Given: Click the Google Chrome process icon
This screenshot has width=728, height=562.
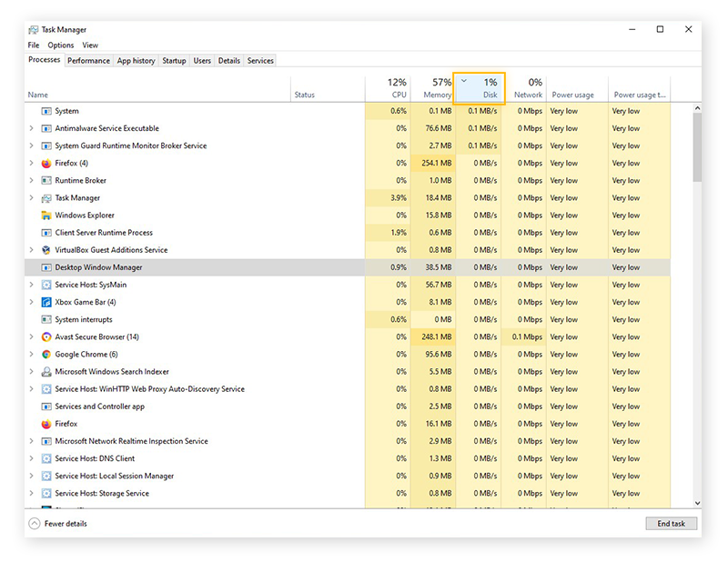Looking at the screenshot, I should 45,355.
